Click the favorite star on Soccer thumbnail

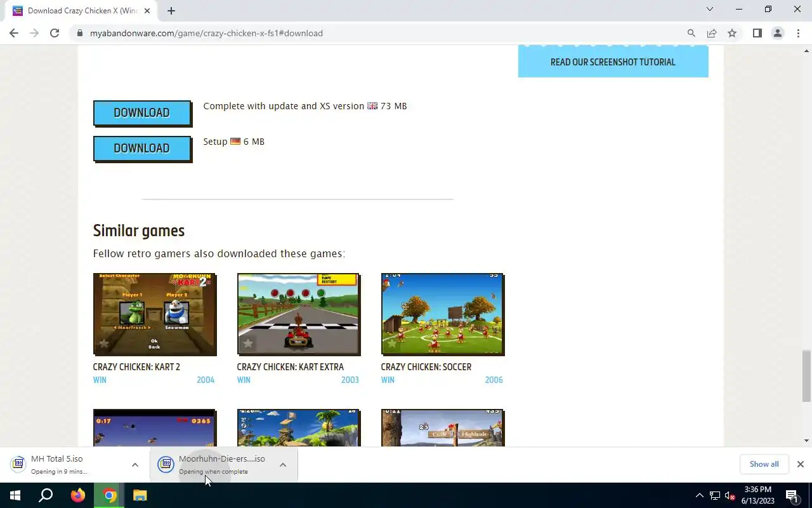392,344
